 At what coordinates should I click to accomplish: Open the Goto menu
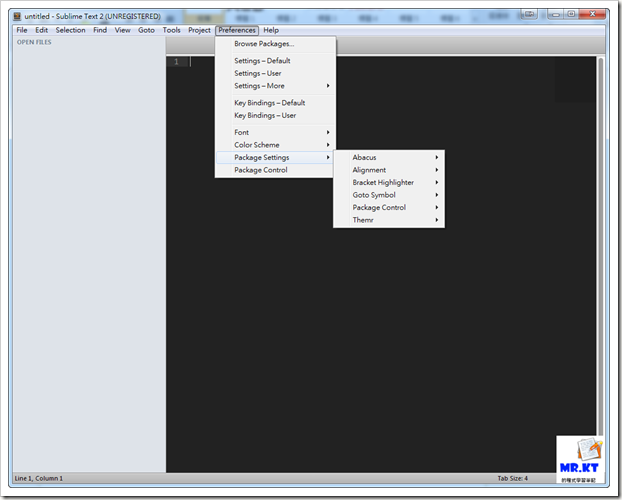[x=146, y=30]
